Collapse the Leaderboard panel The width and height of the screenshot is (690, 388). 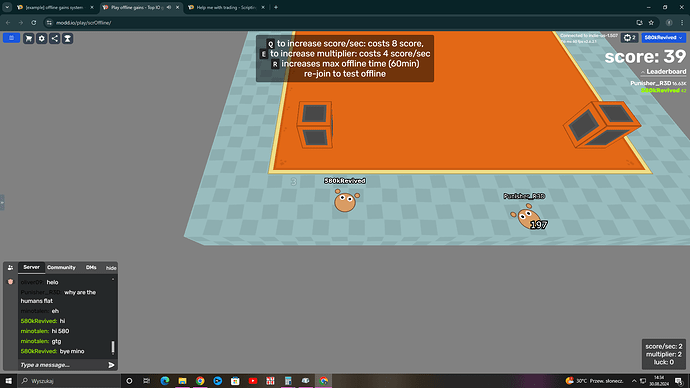tap(664, 71)
